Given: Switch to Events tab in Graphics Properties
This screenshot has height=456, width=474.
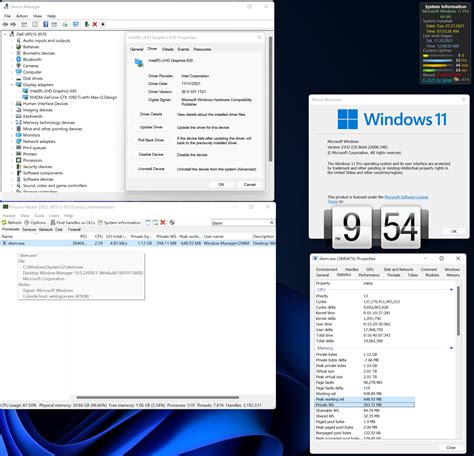Looking at the screenshot, I should [x=183, y=49].
